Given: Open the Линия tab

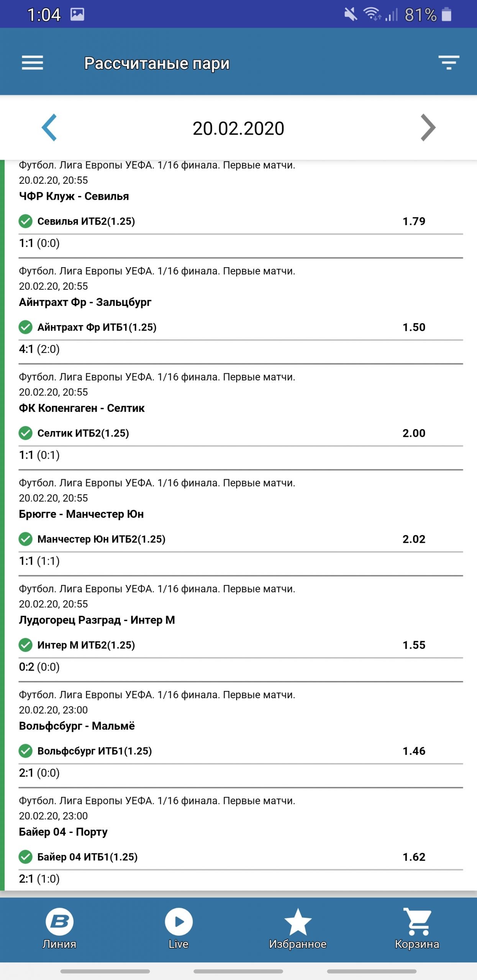Looking at the screenshot, I should (59, 928).
